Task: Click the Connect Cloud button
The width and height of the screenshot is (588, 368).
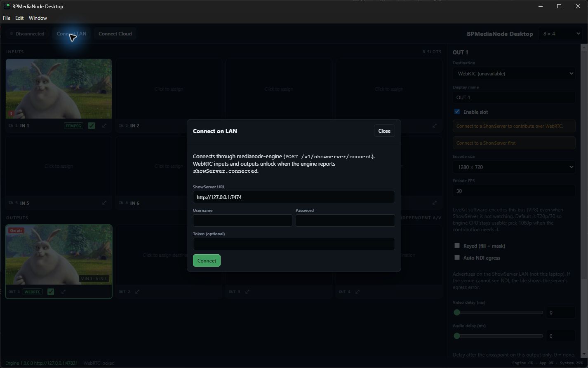Action: 115,34
